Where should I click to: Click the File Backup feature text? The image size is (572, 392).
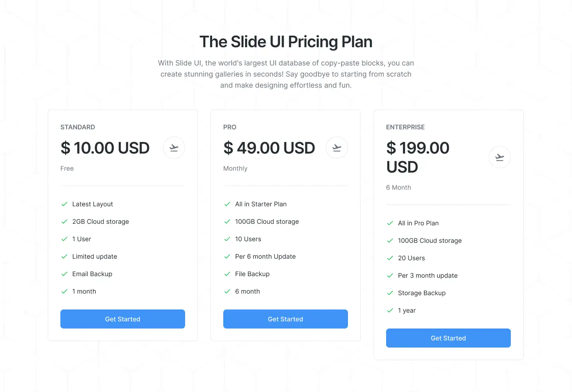(252, 274)
